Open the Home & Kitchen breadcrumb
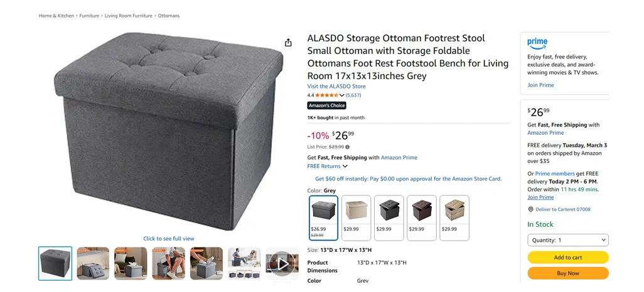 point(56,16)
